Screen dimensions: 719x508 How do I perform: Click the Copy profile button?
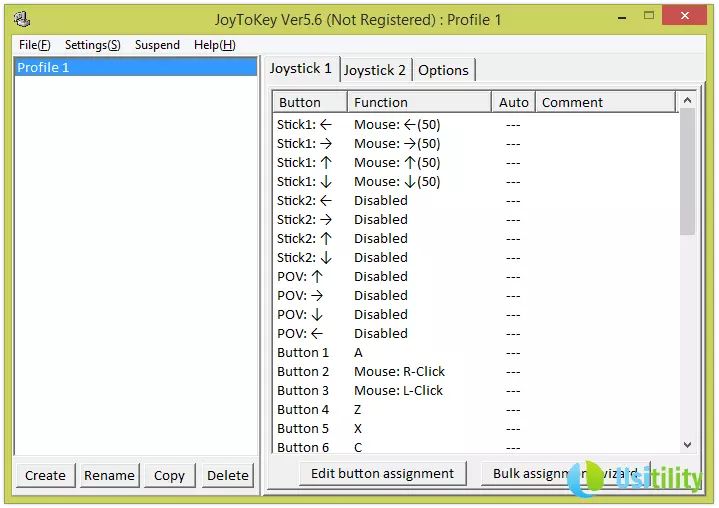coord(169,475)
